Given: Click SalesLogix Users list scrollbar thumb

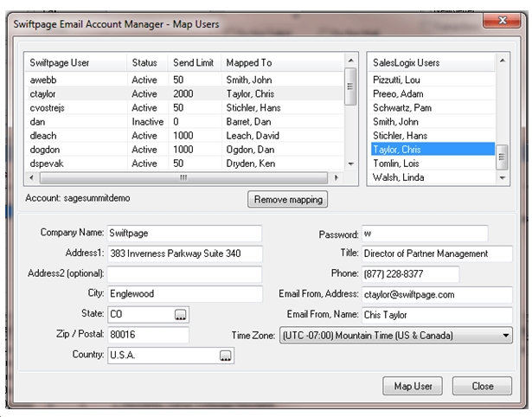Looking at the screenshot, I should click(x=502, y=157).
